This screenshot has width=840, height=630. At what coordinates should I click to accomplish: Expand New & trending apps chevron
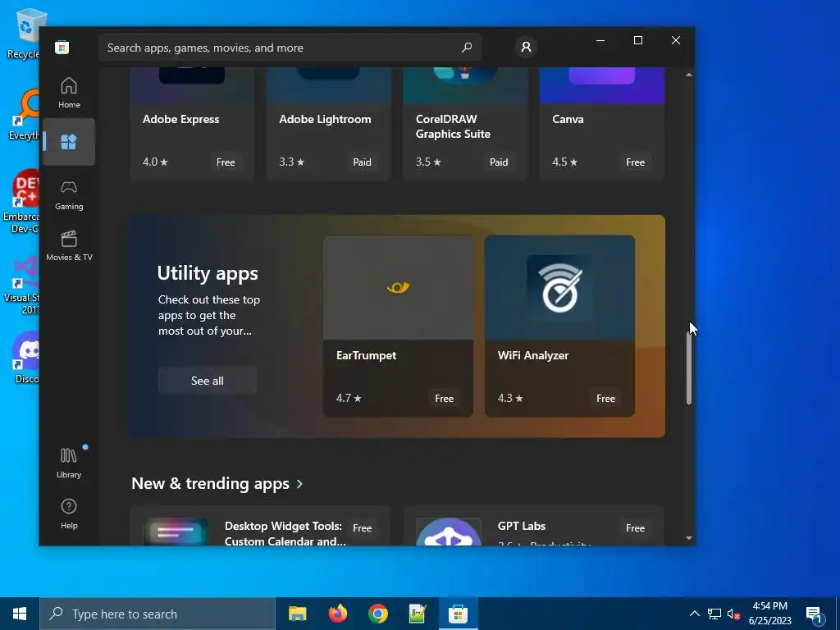pos(299,484)
